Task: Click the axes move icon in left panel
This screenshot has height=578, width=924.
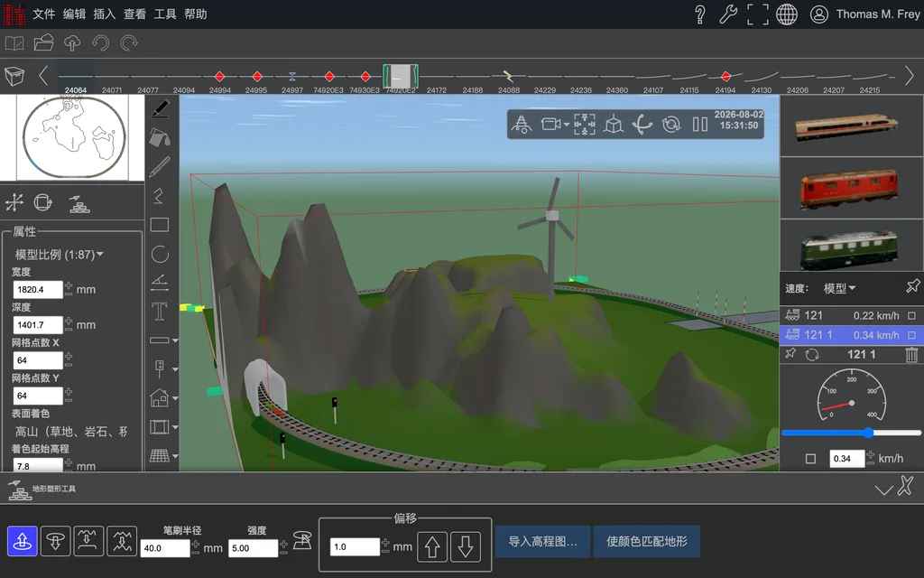Action: point(14,203)
